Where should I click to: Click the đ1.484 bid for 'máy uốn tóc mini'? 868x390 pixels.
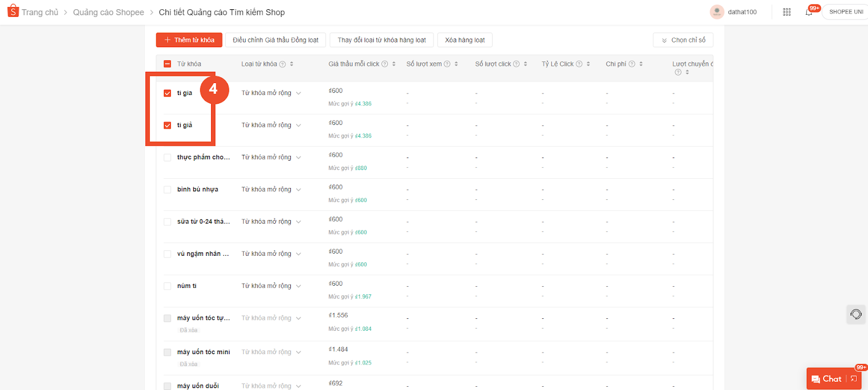tap(339, 349)
